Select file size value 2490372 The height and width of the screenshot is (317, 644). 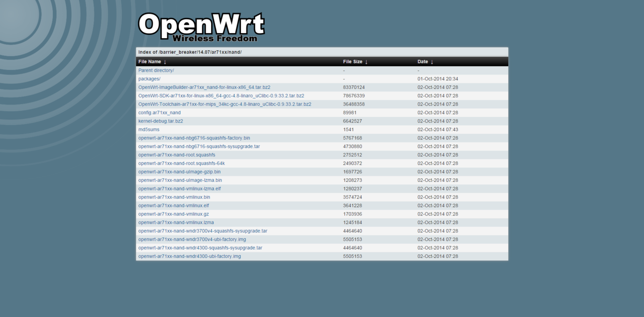pyautogui.click(x=353, y=164)
